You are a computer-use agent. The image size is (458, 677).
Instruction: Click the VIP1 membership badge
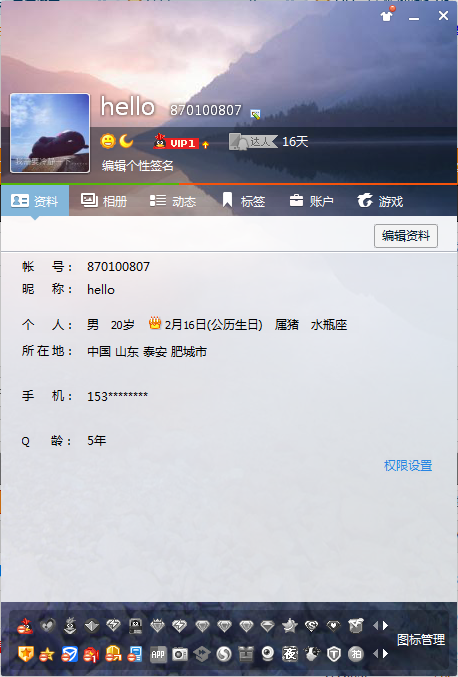point(176,142)
